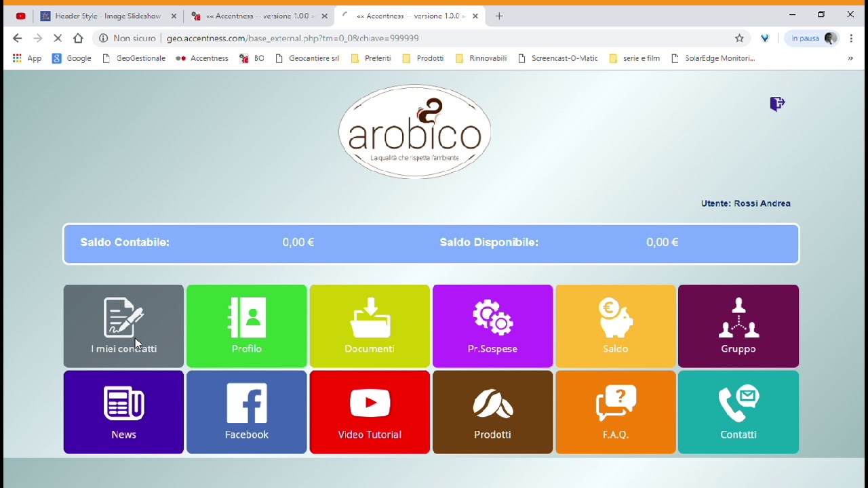868x488 pixels.
Task: Click the Saldo Contabile label
Action: pyautogui.click(x=125, y=242)
